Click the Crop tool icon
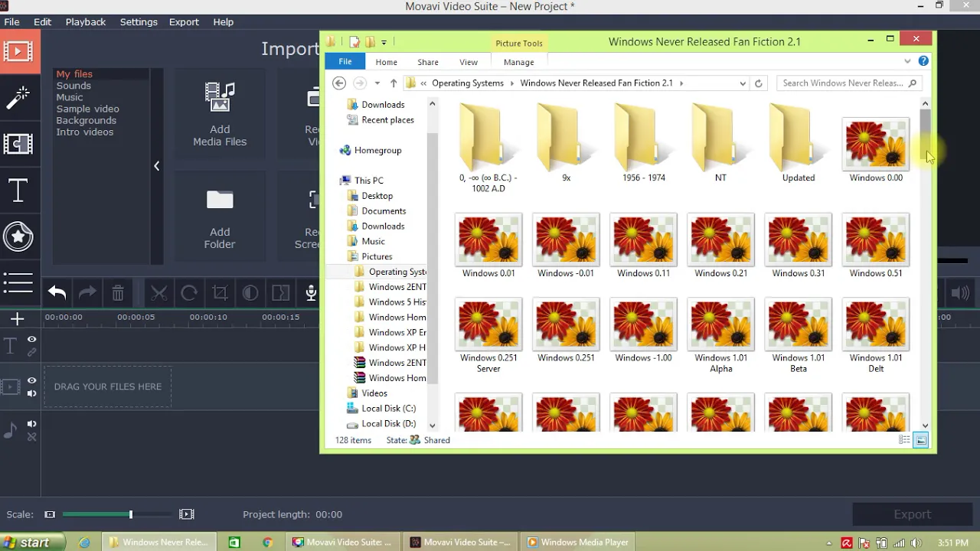Screen dimensions: 980x551 tap(220, 292)
